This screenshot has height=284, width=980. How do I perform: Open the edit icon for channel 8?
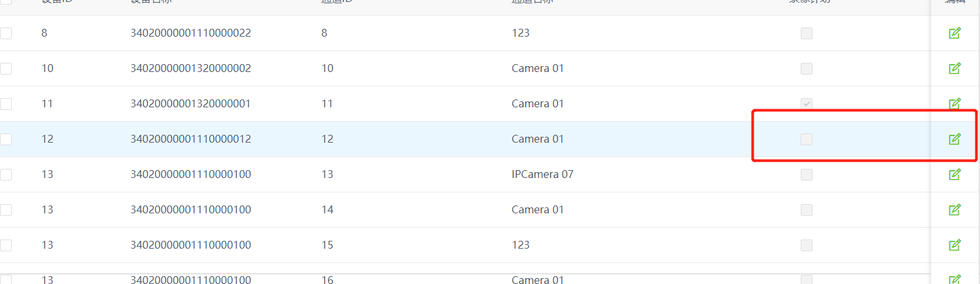pos(954,33)
